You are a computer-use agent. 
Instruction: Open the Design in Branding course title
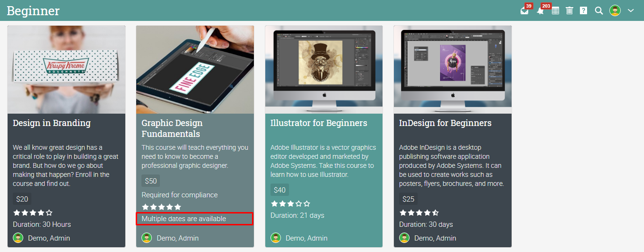point(52,123)
